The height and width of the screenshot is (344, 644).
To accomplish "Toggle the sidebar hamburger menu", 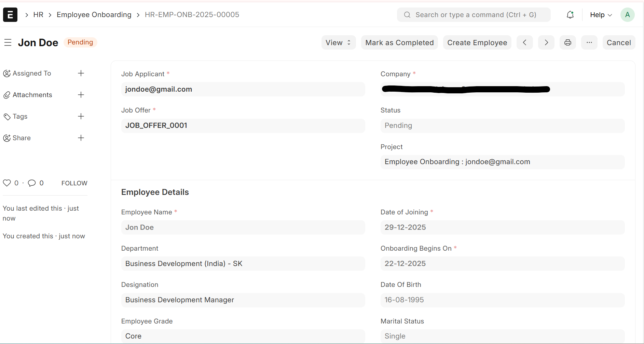I will tap(8, 42).
